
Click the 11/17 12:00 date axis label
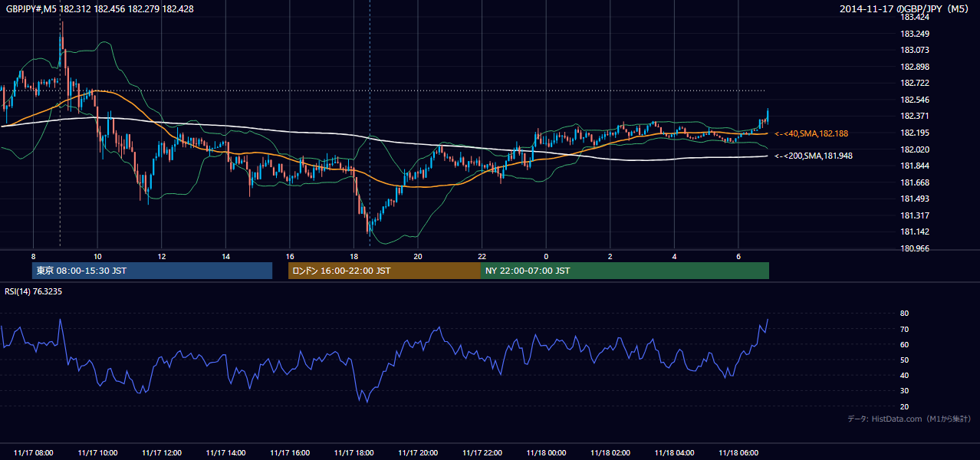tap(162, 453)
